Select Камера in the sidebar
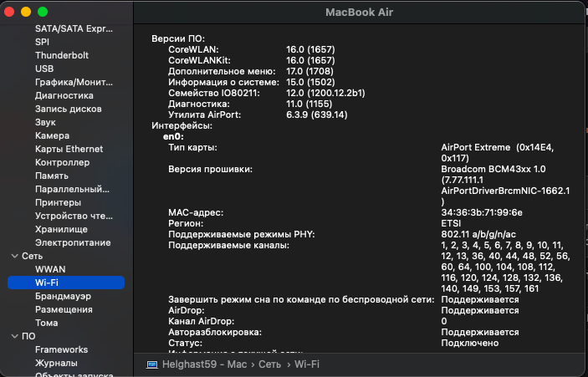 [x=52, y=135]
